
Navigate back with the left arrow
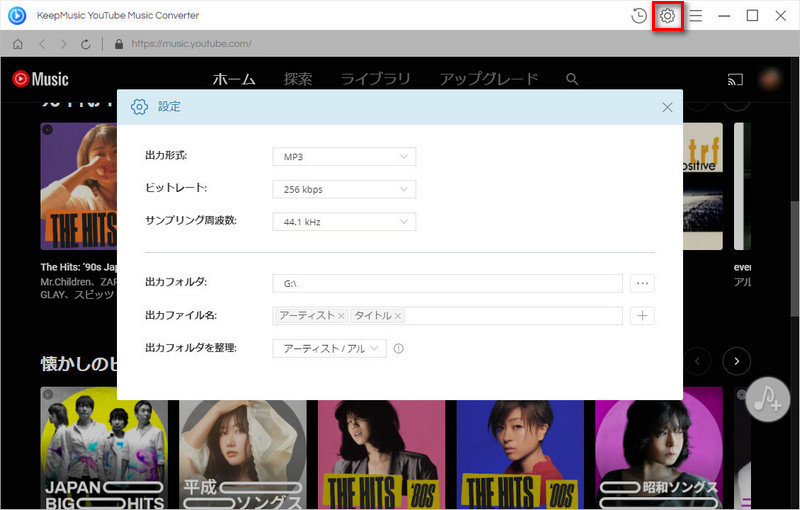(42, 44)
